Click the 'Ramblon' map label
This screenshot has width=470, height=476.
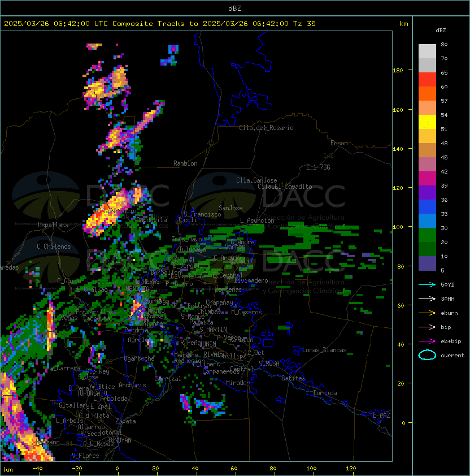185,163
